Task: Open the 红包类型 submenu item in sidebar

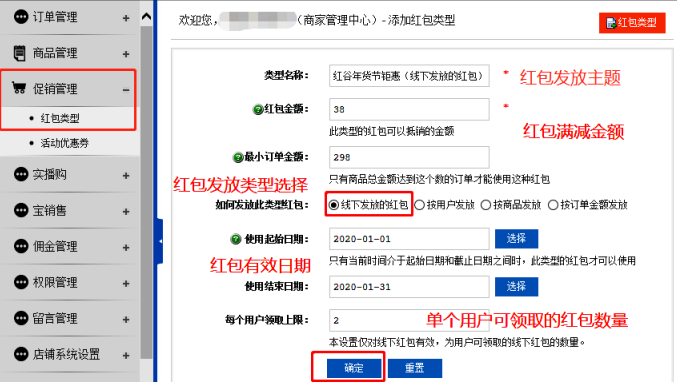Action: pos(60,118)
